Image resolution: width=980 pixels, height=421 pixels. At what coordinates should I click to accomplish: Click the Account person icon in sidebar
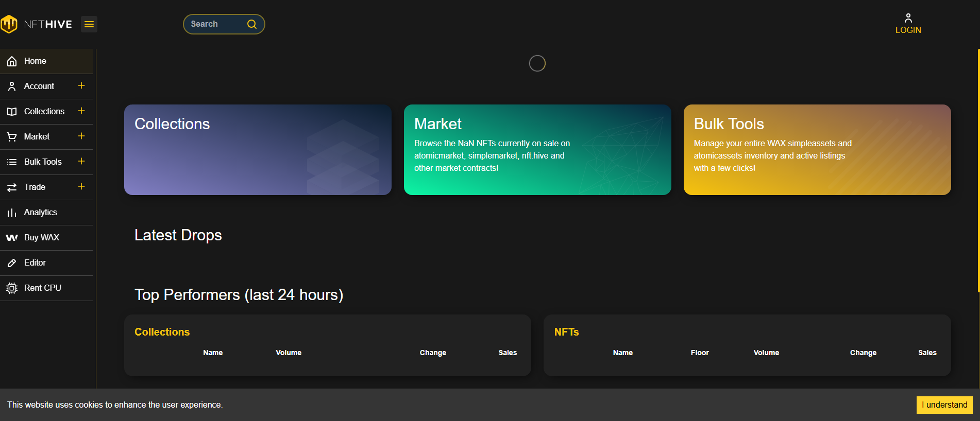[12, 86]
